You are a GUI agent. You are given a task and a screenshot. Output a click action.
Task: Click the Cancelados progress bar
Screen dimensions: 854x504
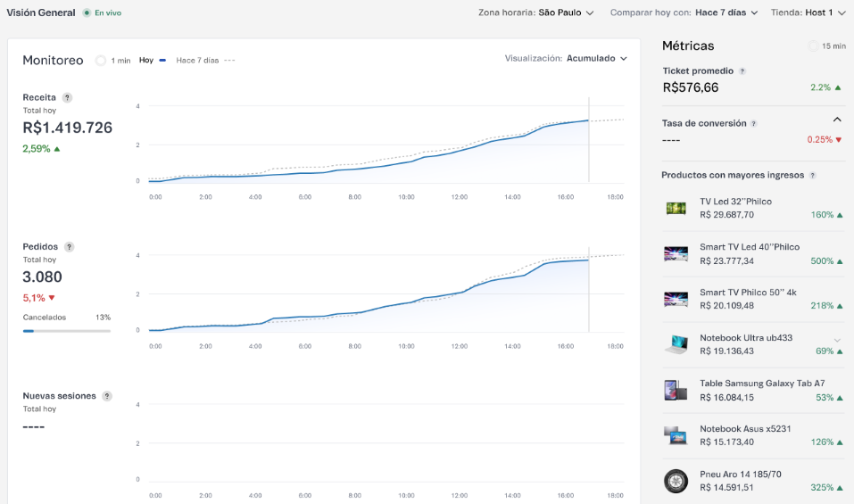coord(67,331)
